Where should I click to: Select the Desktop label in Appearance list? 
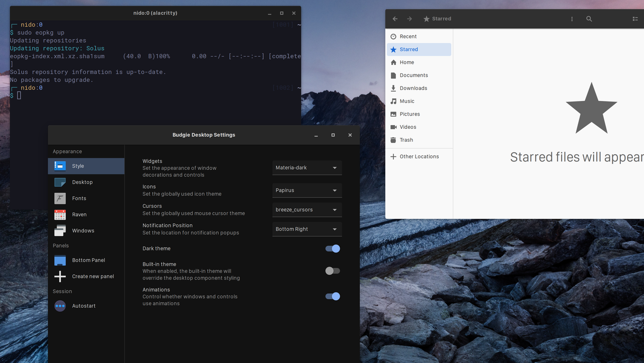point(83,182)
